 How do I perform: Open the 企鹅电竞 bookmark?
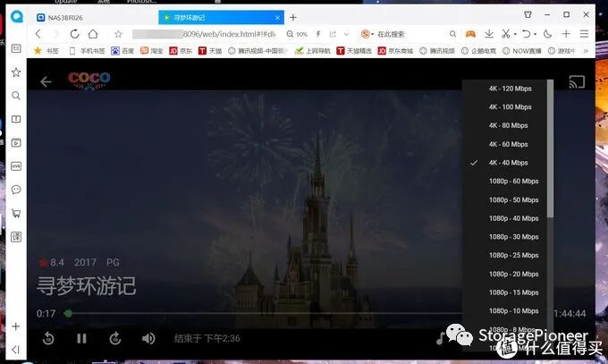(478, 51)
